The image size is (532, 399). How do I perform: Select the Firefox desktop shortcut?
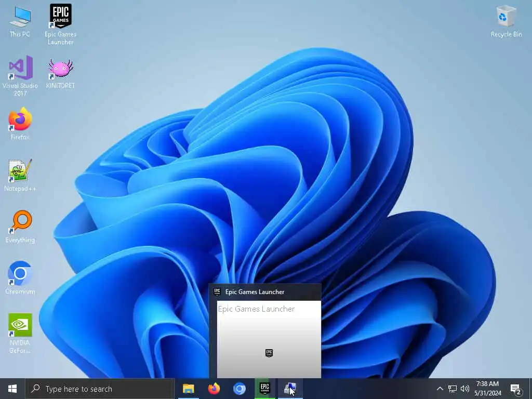(20, 124)
